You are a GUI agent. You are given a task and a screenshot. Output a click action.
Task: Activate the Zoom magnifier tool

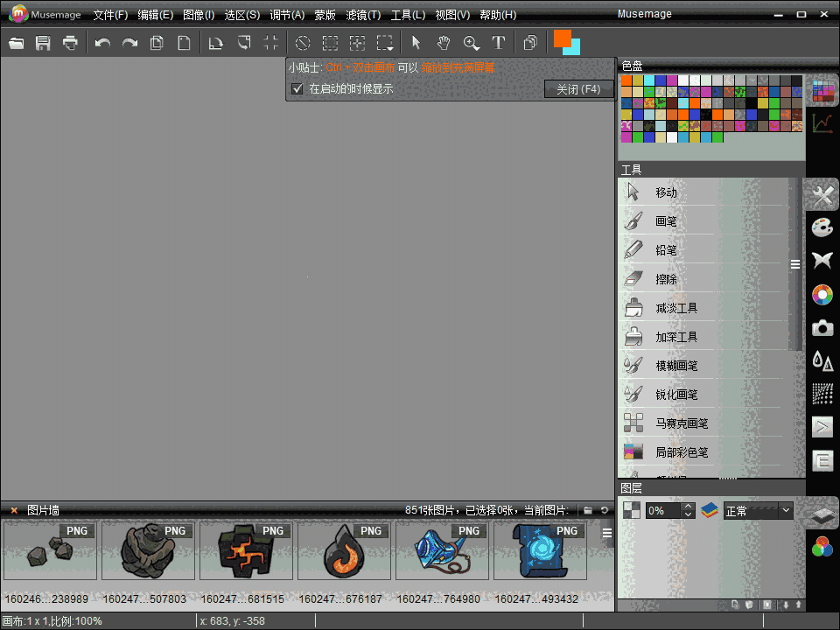coord(472,42)
